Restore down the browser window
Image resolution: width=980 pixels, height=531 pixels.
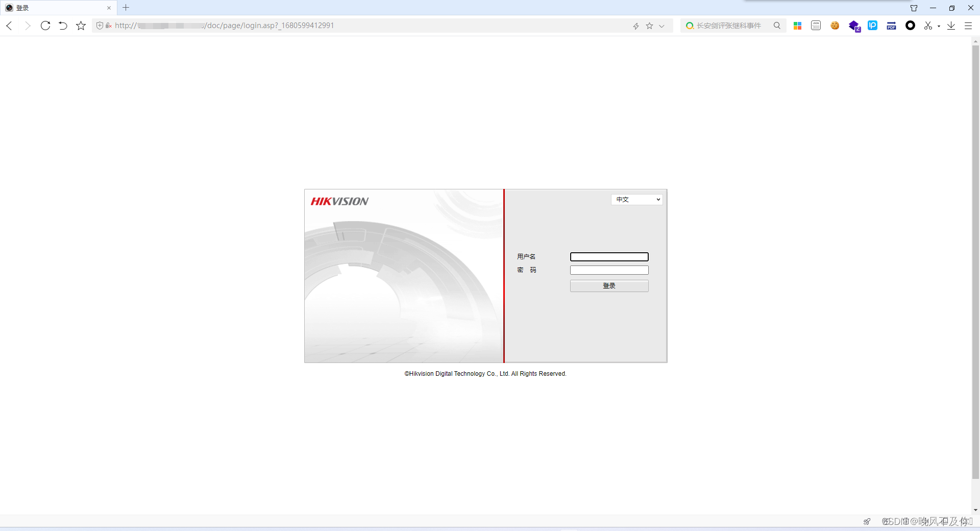[952, 8]
